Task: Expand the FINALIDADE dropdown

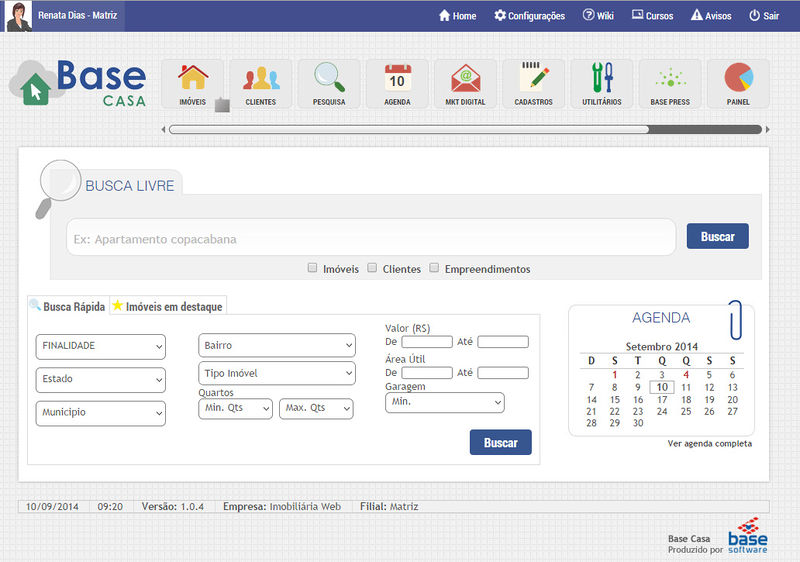Action: pos(100,346)
